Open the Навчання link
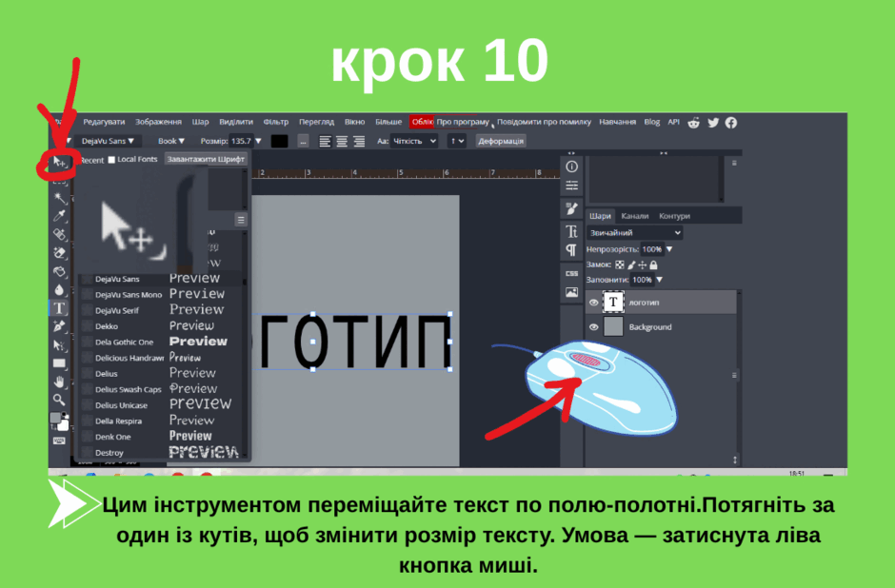This screenshot has height=588, width=895. (617, 122)
